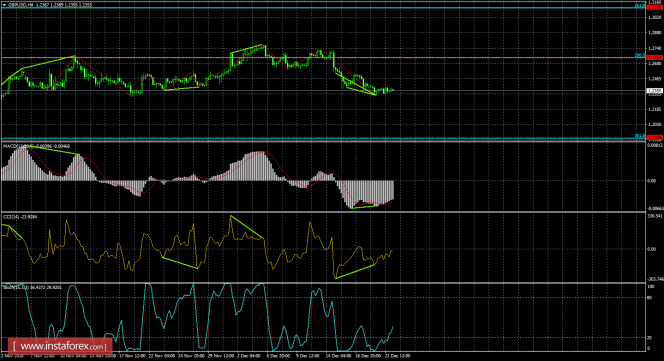The height and width of the screenshot is (361, 664).
Task: Select the Stochastic indicator label
Action: click(x=15, y=287)
